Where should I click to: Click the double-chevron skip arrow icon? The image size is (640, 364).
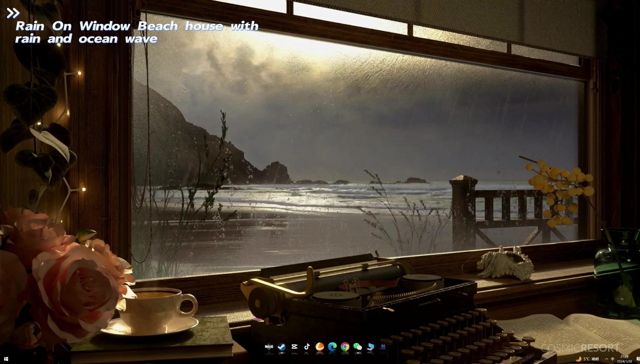click(13, 13)
